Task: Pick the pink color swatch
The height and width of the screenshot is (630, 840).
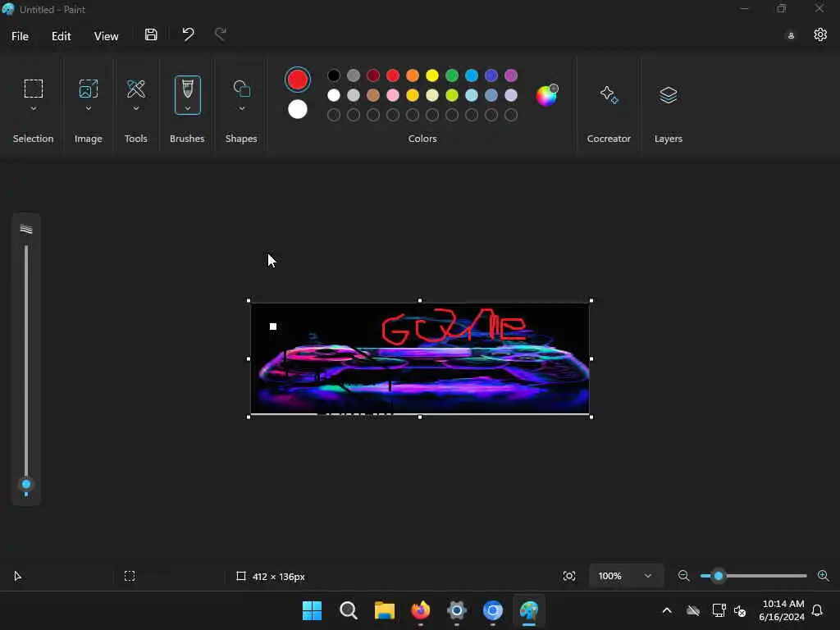Action: point(393,95)
